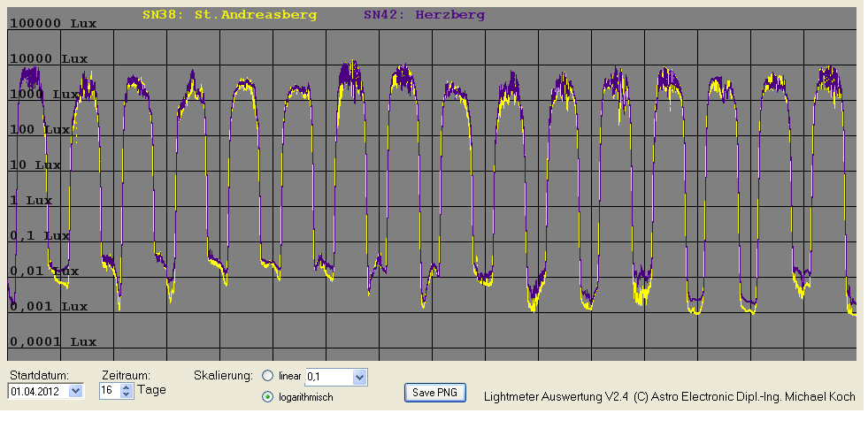Click the Lightmeter Auswertung V2.4 copyright text
This screenshot has width=868, height=421.
[x=670, y=396]
